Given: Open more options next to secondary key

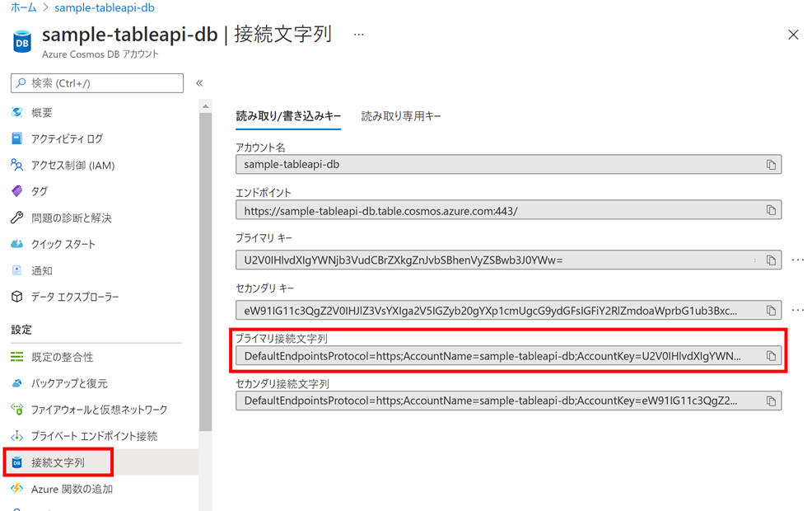Looking at the screenshot, I should [797, 311].
